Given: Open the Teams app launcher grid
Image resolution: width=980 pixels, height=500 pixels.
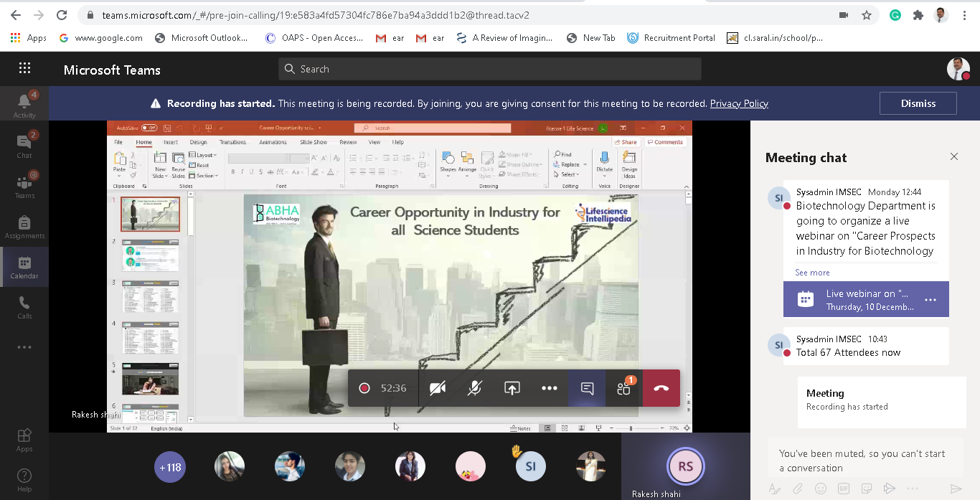Looking at the screenshot, I should (24, 69).
